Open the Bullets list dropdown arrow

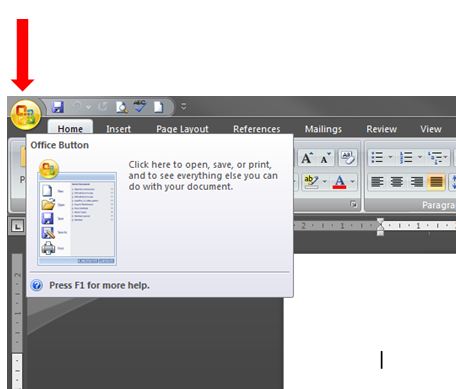point(390,157)
